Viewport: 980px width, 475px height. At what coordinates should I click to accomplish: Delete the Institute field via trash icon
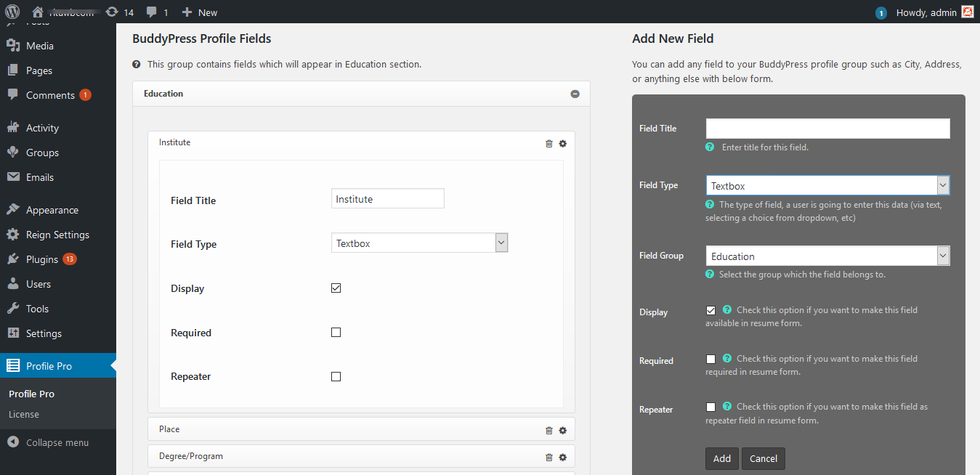click(x=548, y=143)
